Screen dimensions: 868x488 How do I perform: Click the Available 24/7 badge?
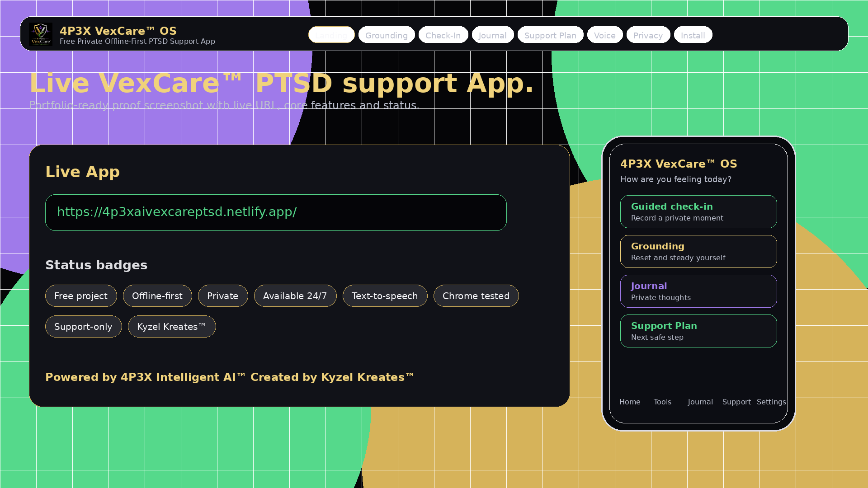(x=295, y=296)
